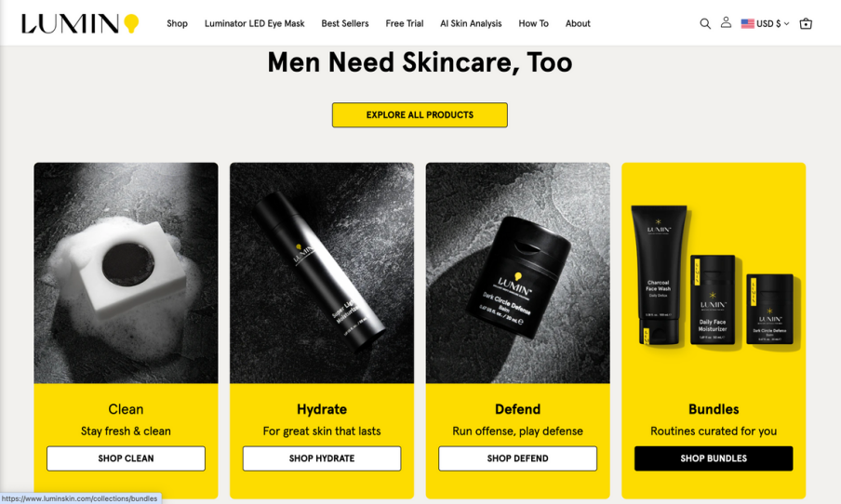Open the search magnifier icon
This screenshot has height=504, width=841.
[705, 23]
